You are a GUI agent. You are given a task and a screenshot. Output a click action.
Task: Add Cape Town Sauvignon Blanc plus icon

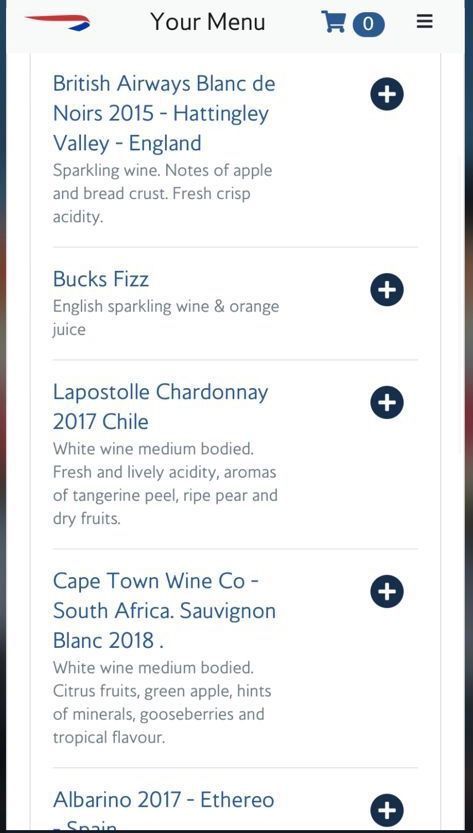click(x=387, y=591)
